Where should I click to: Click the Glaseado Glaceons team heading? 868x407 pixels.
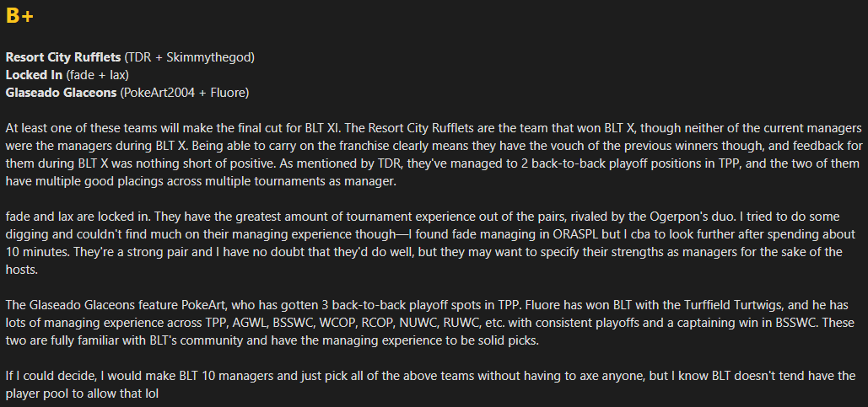pyautogui.click(x=61, y=93)
